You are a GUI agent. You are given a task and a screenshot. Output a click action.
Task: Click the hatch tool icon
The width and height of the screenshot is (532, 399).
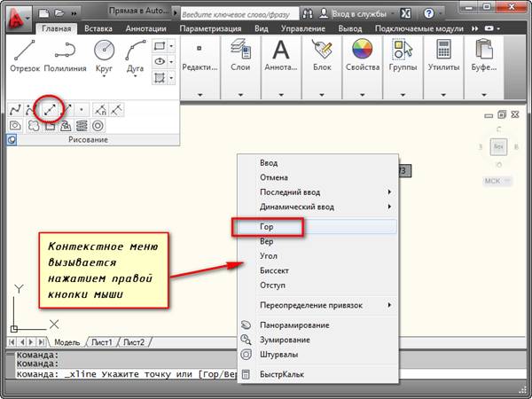click(160, 78)
